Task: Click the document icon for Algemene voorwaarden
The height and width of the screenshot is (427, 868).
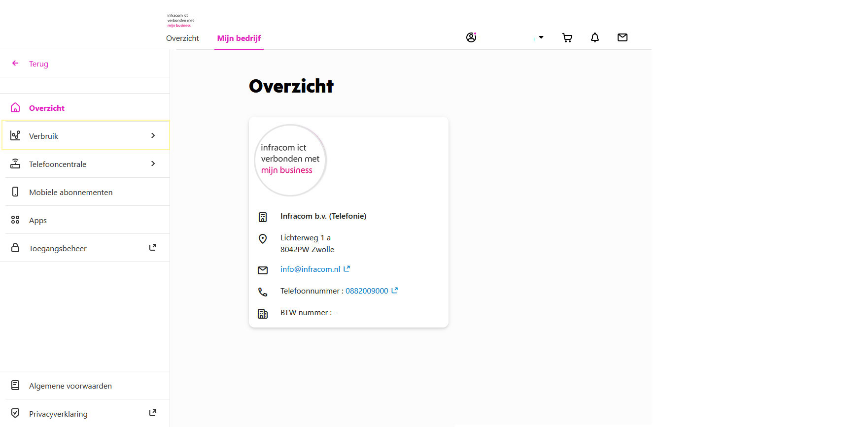Action: (x=15, y=385)
